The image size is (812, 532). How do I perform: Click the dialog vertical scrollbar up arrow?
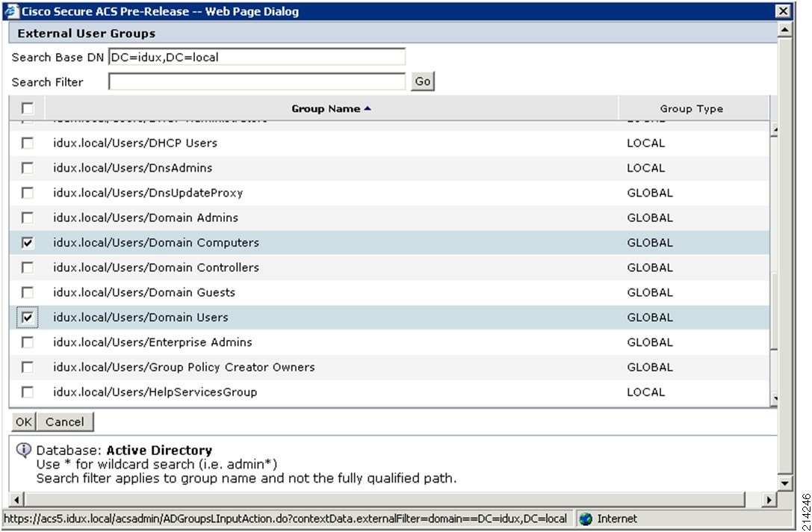pyautogui.click(x=784, y=30)
